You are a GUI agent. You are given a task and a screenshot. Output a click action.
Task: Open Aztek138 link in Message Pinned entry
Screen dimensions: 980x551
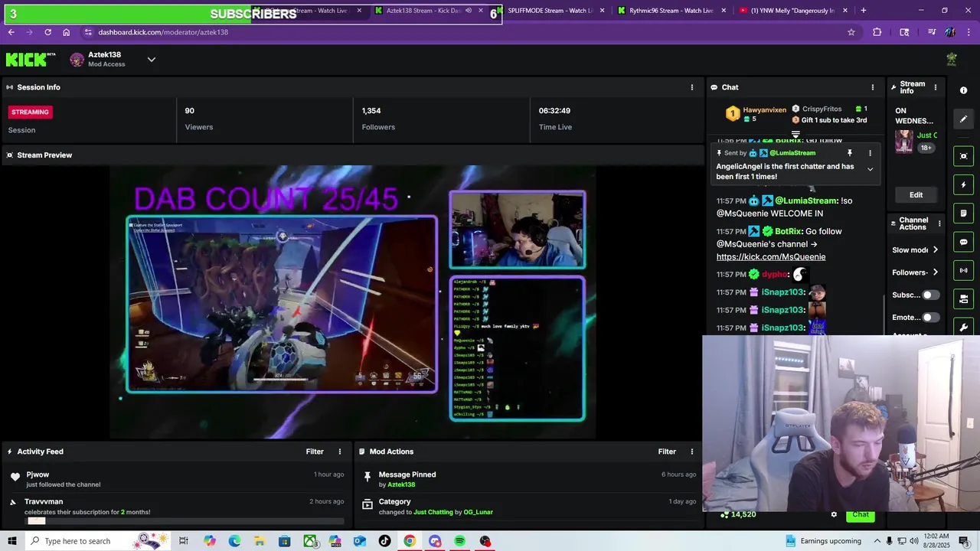[x=401, y=484]
